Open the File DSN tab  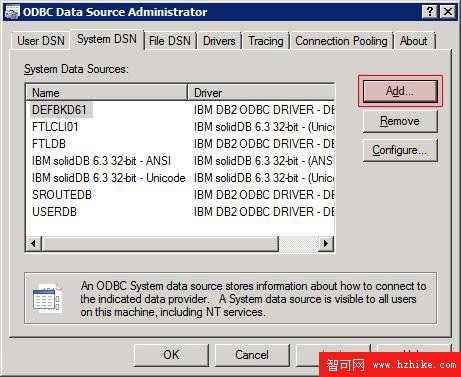click(170, 41)
